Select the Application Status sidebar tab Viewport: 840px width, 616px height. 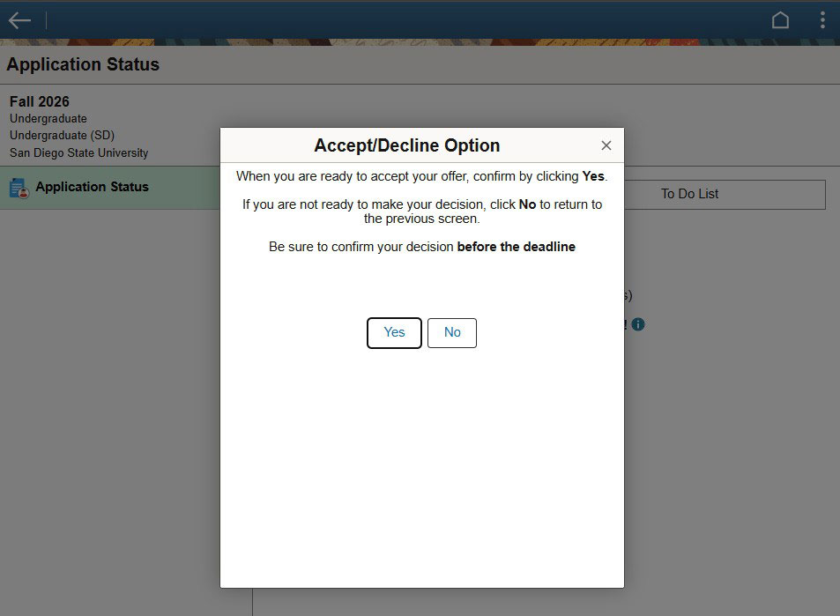pos(93,187)
